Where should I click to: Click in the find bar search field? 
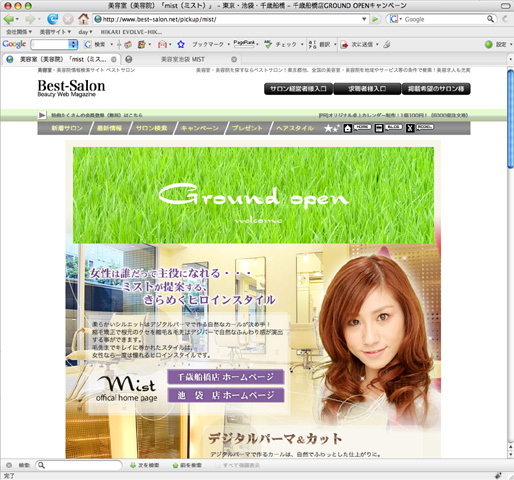point(79,465)
